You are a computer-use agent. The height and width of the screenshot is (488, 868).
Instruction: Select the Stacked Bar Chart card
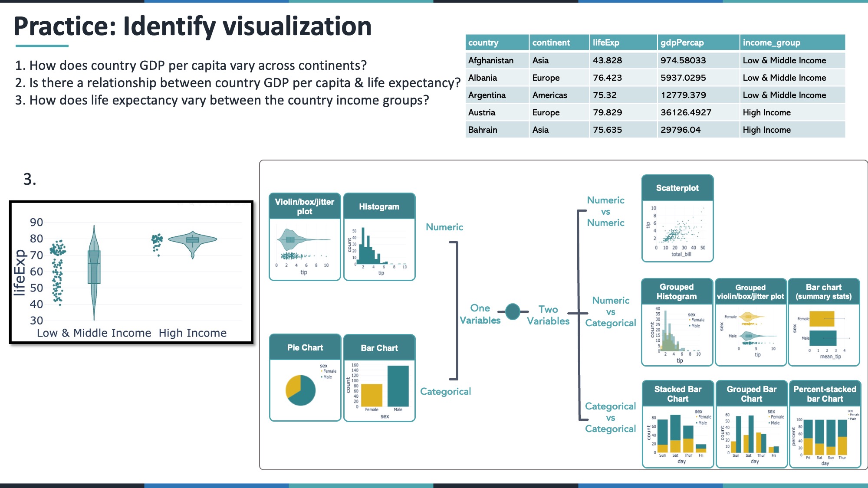[x=678, y=424]
